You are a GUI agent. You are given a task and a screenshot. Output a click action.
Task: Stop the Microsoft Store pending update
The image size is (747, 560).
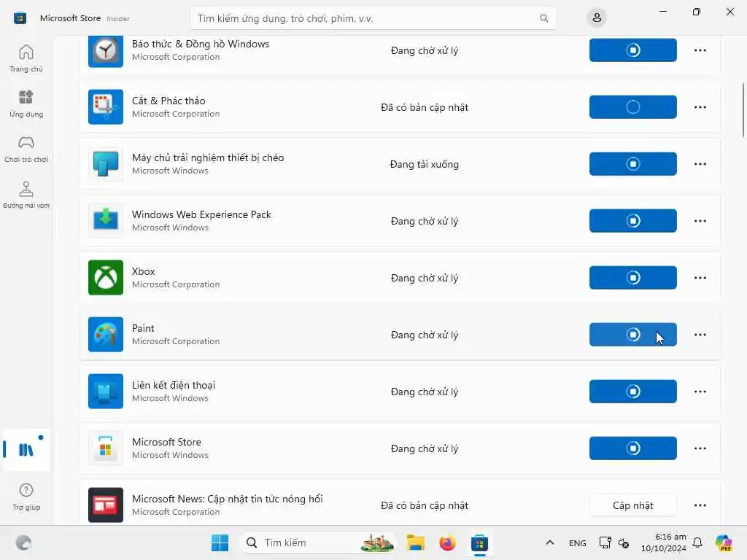[632, 448]
